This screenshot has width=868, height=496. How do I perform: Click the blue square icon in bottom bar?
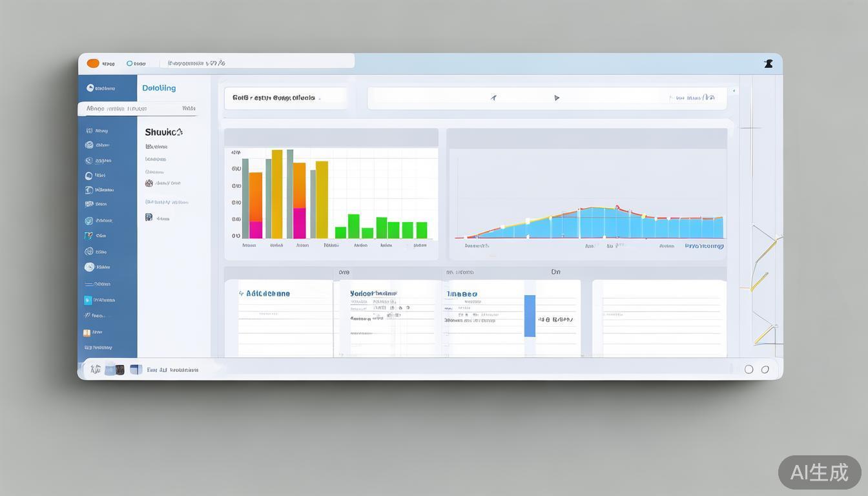[136, 369]
